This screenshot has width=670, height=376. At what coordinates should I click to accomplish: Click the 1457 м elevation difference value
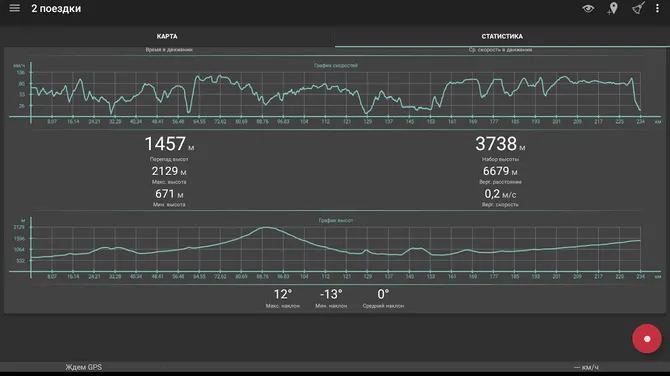click(169, 144)
